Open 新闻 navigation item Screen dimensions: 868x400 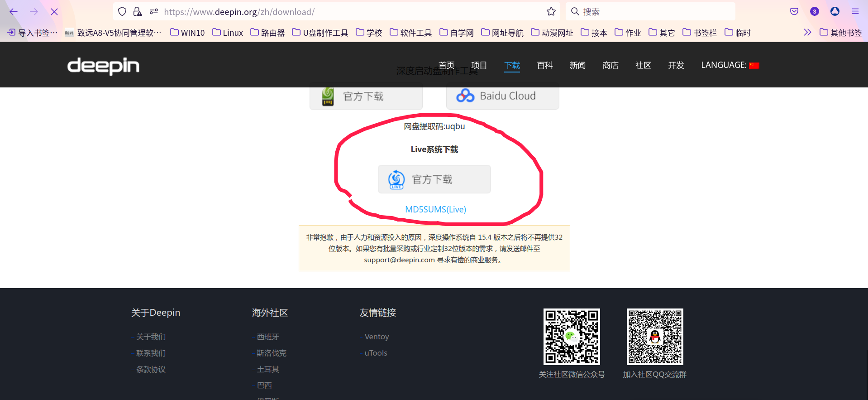pos(577,65)
